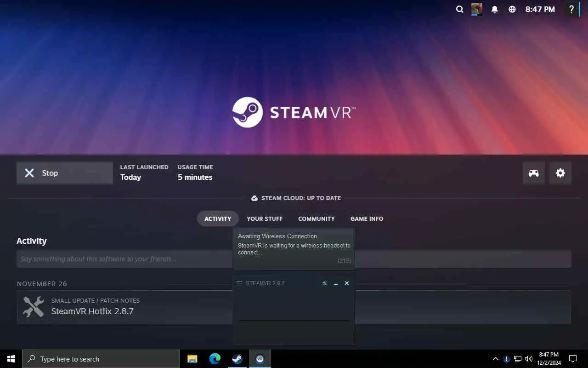Click the November 26 date heading
Image resolution: width=588 pixels, height=368 pixels.
(42, 284)
